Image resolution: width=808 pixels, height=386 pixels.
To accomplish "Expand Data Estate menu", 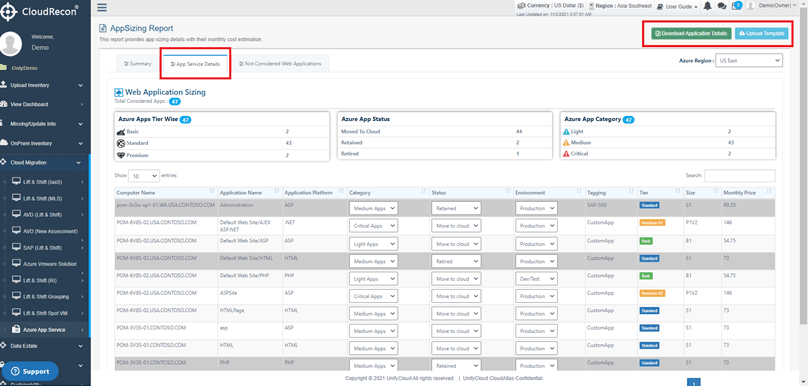I will pos(44,346).
